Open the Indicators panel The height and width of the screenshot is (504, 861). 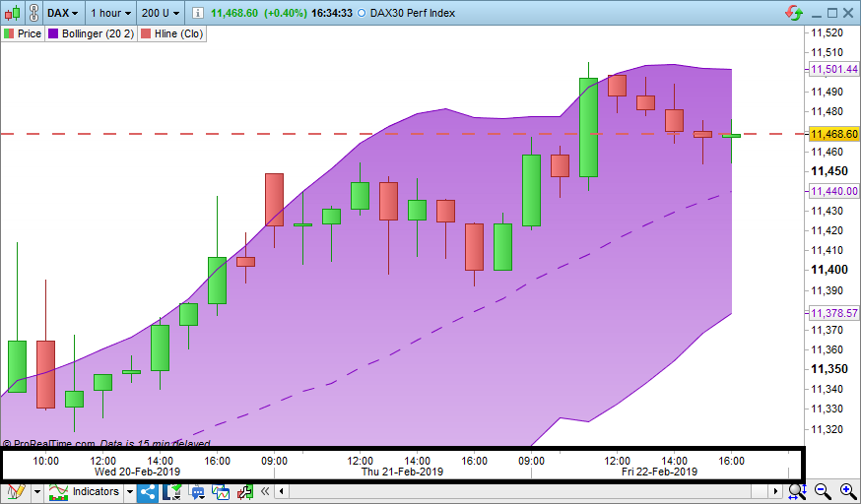pos(84,491)
